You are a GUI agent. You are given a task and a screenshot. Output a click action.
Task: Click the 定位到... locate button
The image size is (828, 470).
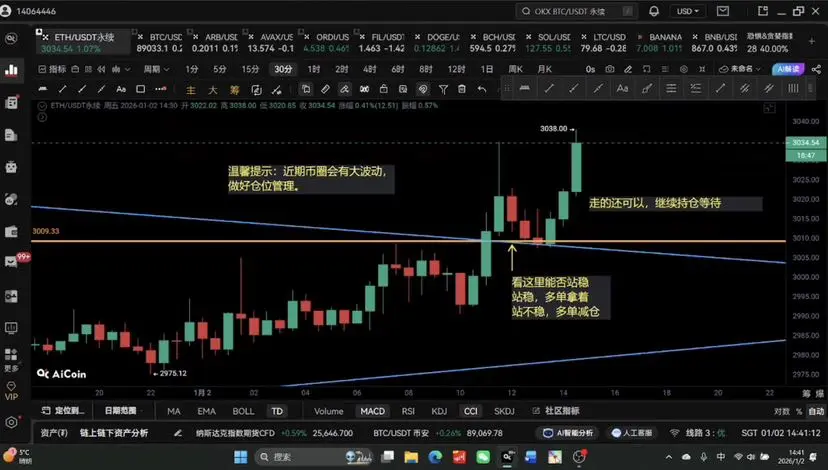63,410
